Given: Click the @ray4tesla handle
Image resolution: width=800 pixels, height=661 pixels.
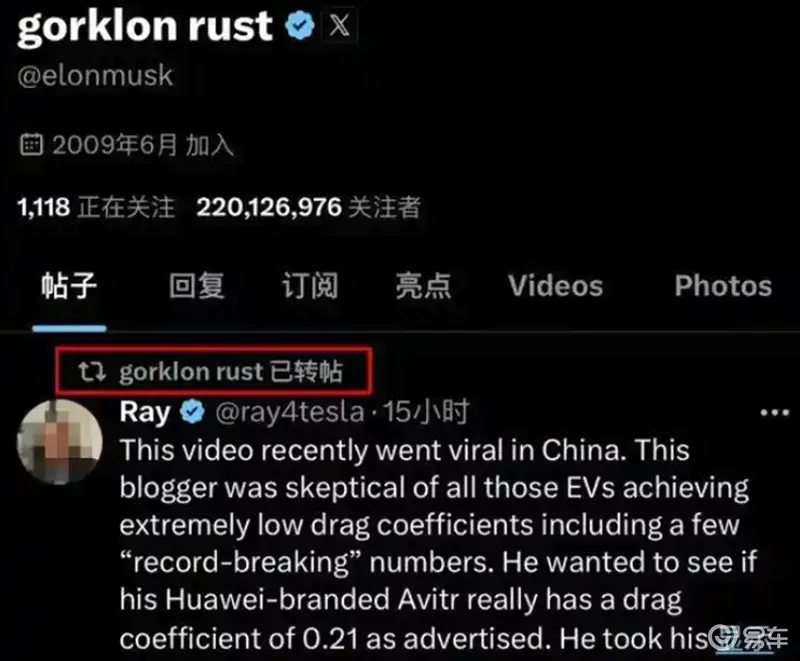Looking at the screenshot, I should click(290, 412).
